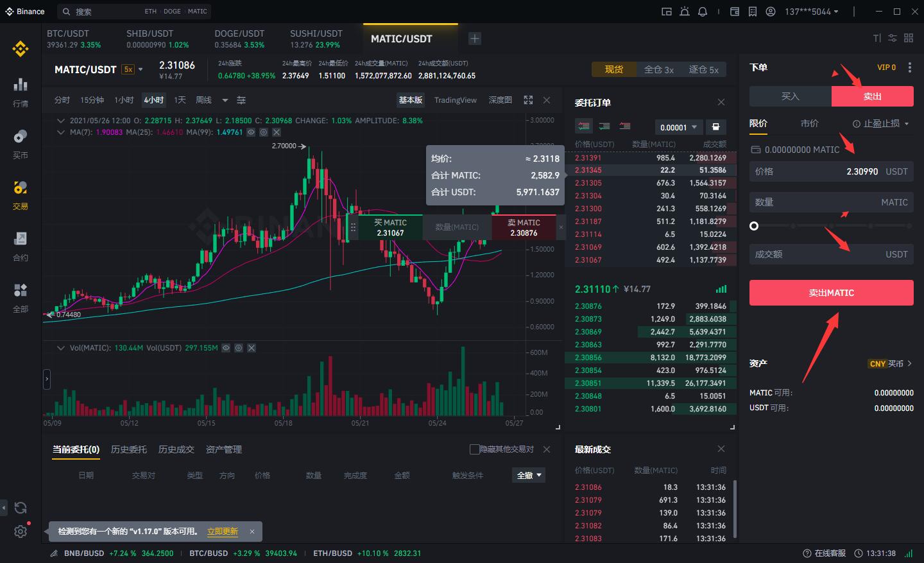Switch to DOGE/USDT pair tab
Viewport: 924px width, 563px height.
pos(239,39)
